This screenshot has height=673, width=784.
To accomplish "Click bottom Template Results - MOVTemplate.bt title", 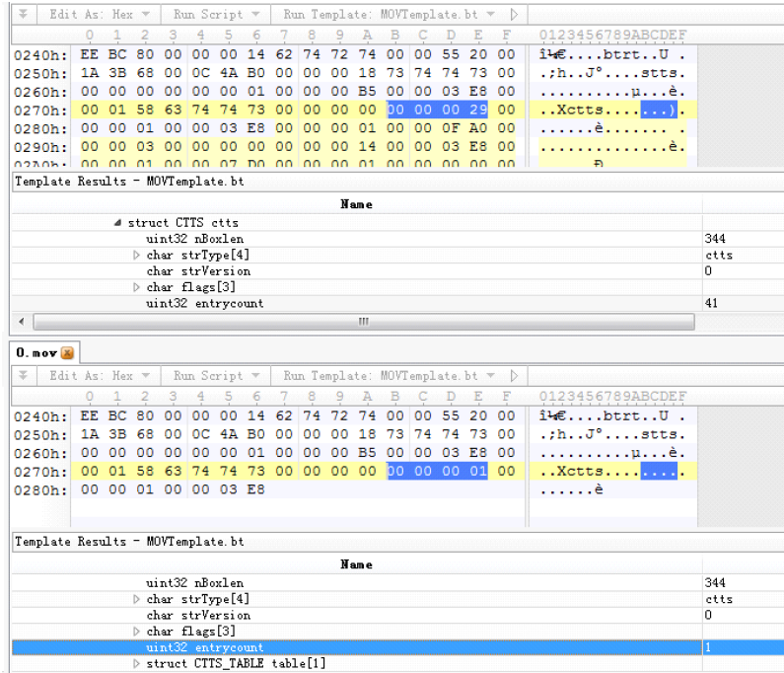I will pyautogui.click(x=129, y=542).
